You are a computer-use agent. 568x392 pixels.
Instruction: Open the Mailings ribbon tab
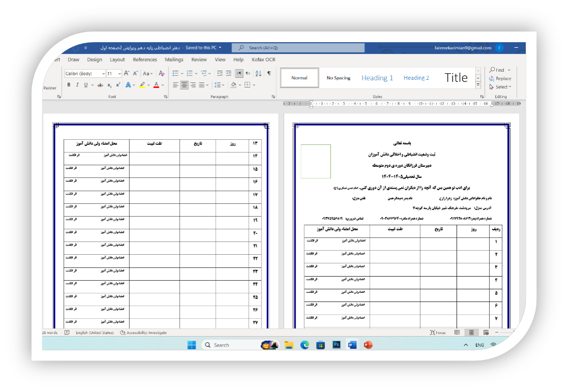point(174,59)
